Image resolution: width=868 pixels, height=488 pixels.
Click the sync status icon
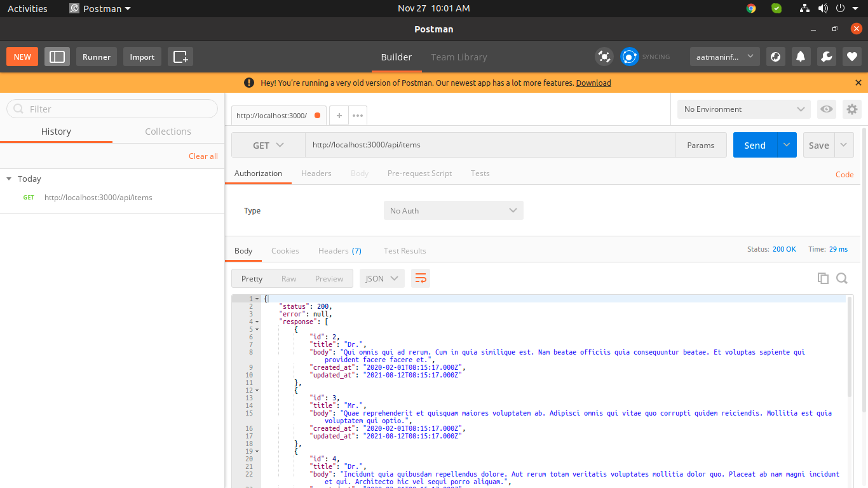[x=629, y=57]
